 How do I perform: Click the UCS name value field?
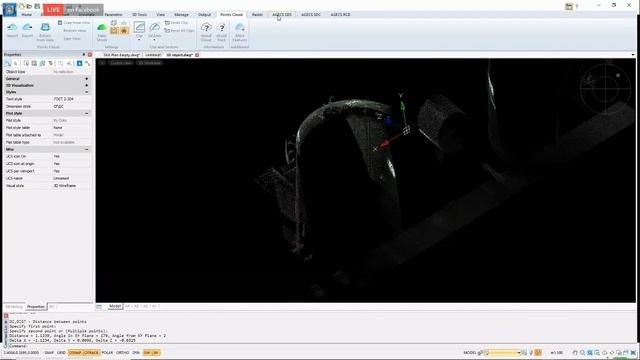tap(71, 178)
